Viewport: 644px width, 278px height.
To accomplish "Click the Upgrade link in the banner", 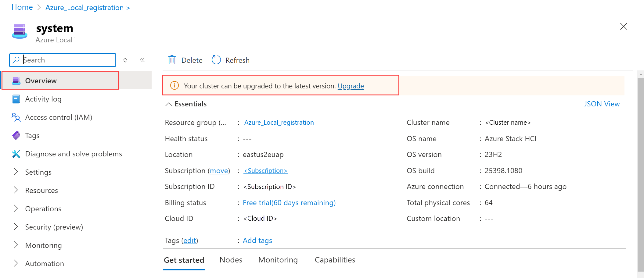I will pos(351,86).
